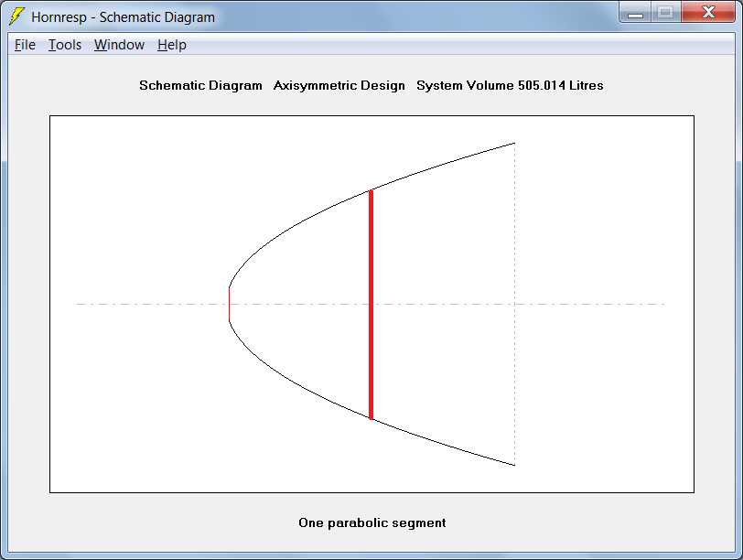Minimize the Schematic Diagram window
Screen dimensions: 743x560
(x=635, y=12)
